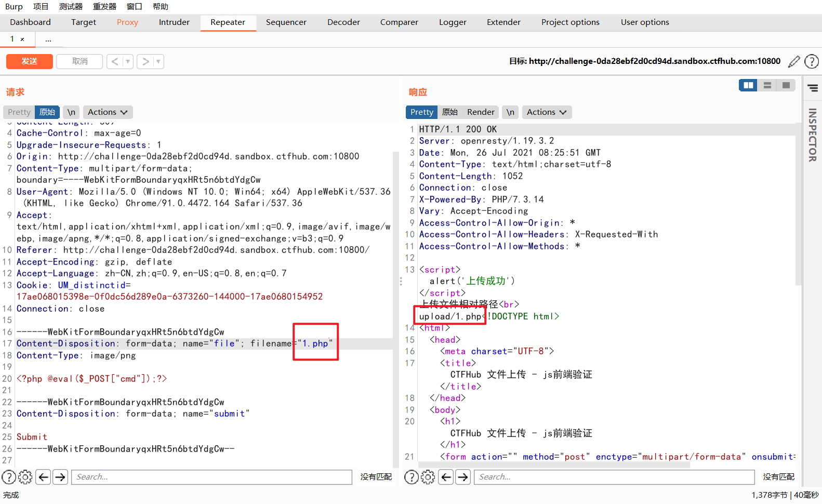
Task: Click "Content-Type: image/png" request line
Action: [x=76, y=355]
